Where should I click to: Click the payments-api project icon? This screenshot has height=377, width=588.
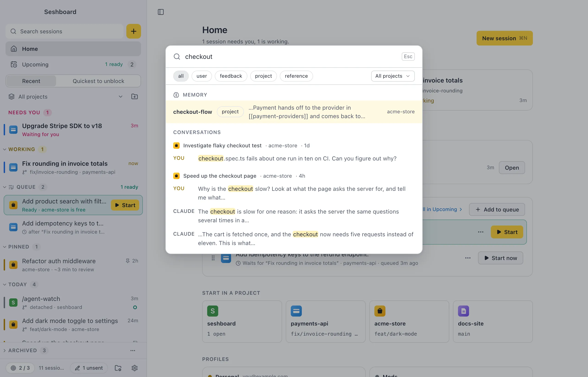click(x=296, y=311)
